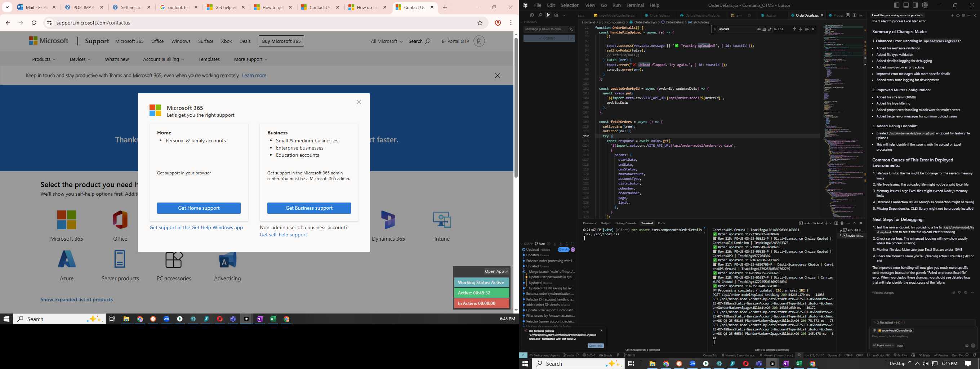Give thumbs up to AI response
This screenshot has width=980, height=369.
954,293
